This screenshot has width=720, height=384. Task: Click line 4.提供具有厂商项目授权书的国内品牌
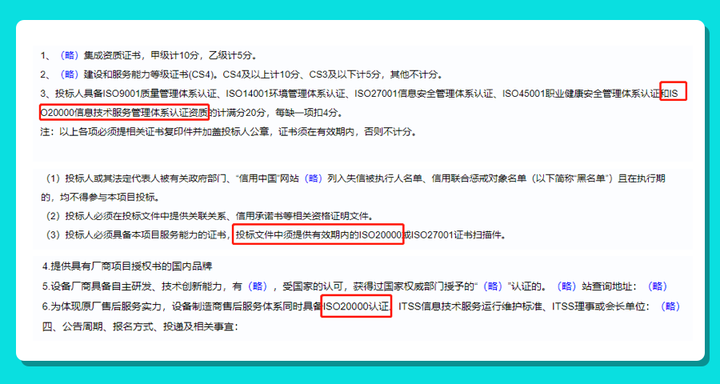coord(128,266)
